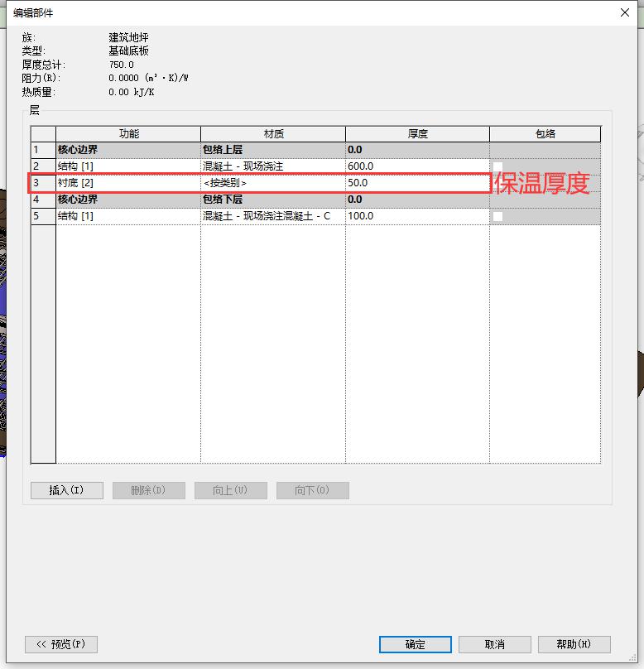The height and width of the screenshot is (669, 644).
Task: Click 核心边界 cell in row 4
Action: pyautogui.click(x=128, y=200)
